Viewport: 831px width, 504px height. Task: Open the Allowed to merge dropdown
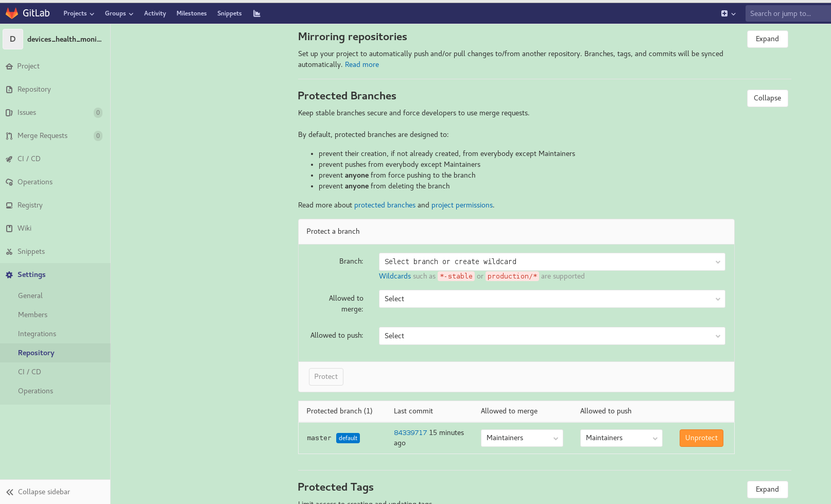[551, 299]
